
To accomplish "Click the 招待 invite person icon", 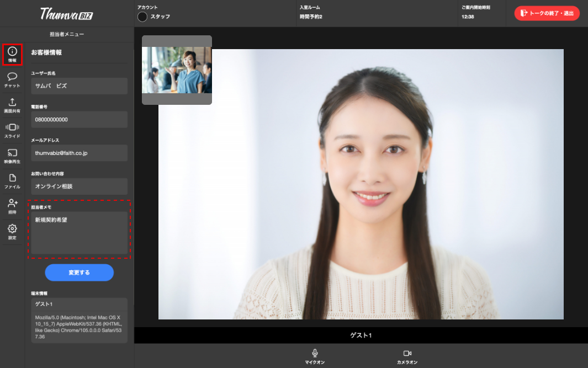I will [12, 206].
